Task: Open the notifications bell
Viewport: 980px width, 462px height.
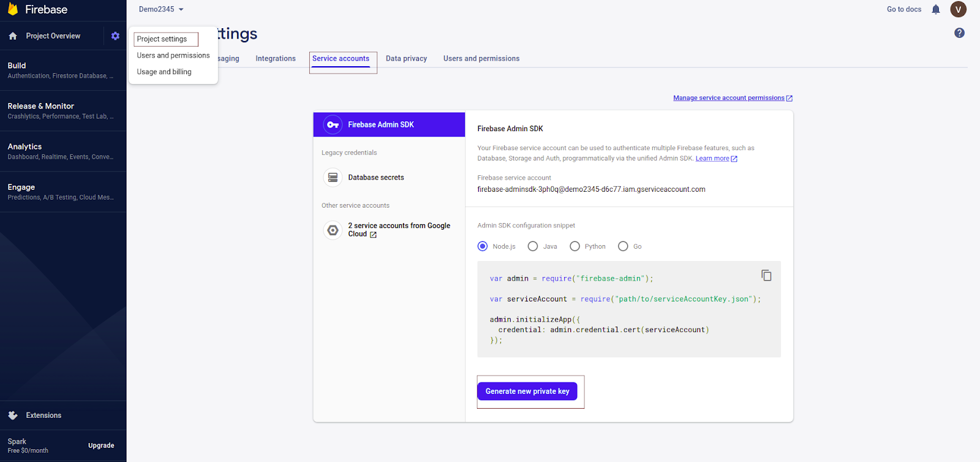Action: point(936,9)
